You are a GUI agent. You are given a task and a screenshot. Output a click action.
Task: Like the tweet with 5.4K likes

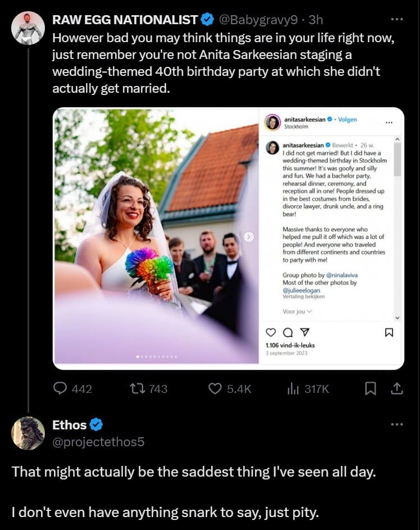click(x=230, y=389)
